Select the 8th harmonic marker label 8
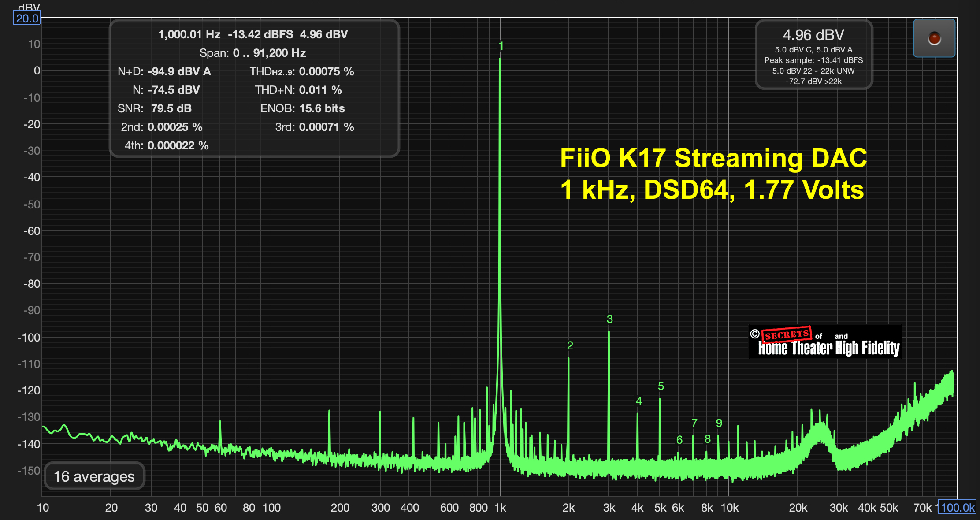This screenshot has width=980, height=520. click(x=707, y=439)
